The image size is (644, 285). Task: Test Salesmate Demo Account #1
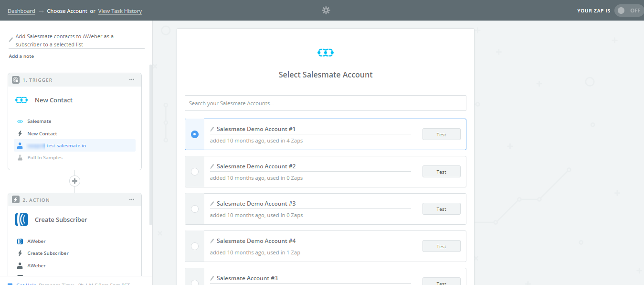click(442, 134)
